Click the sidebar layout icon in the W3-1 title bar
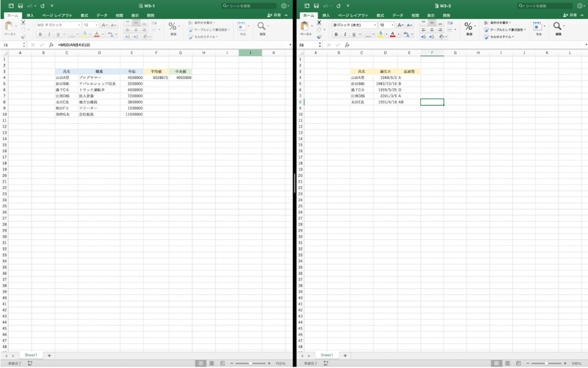This screenshot has width=588, height=368. (11, 6)
